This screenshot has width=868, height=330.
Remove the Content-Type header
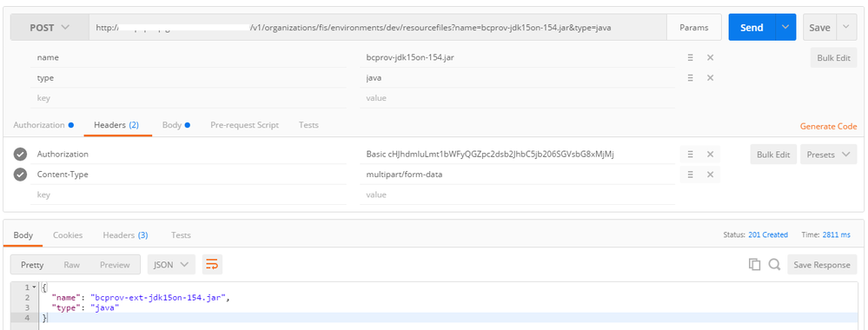pyautogui.click(x=710, y=175)
